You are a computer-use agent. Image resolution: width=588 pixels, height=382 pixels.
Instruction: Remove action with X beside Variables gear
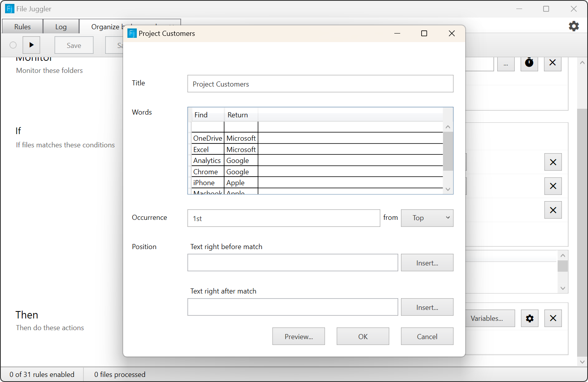point(553,318)
